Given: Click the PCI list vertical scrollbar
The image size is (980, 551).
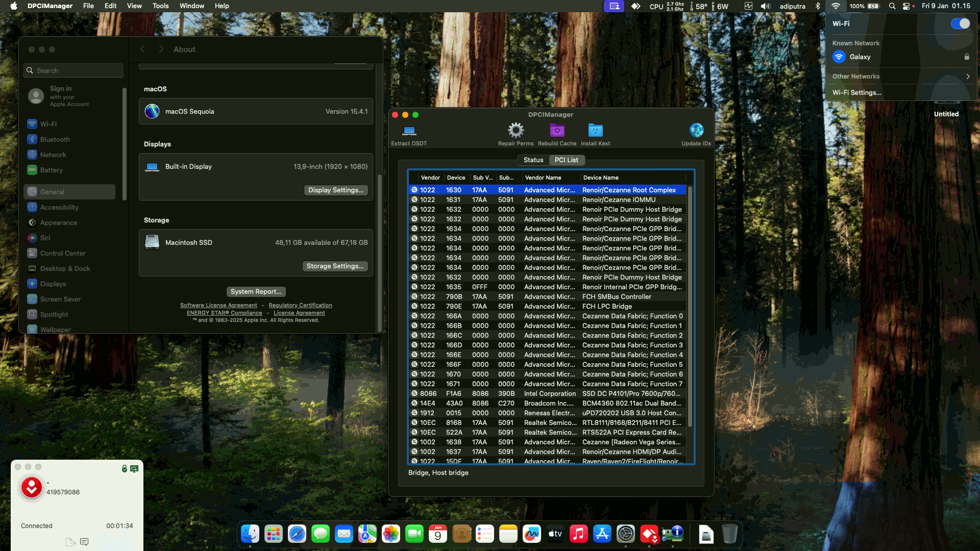Looking at the screenshot, I should coord(690,306).
